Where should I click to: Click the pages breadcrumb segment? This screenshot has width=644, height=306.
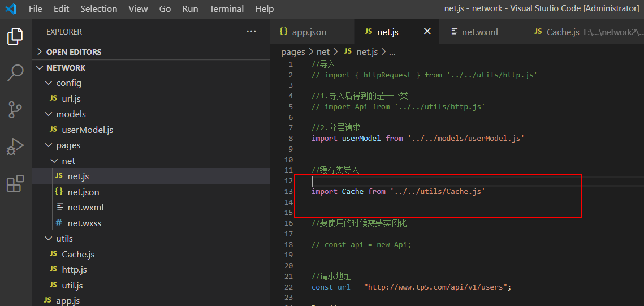pos(293,51)
